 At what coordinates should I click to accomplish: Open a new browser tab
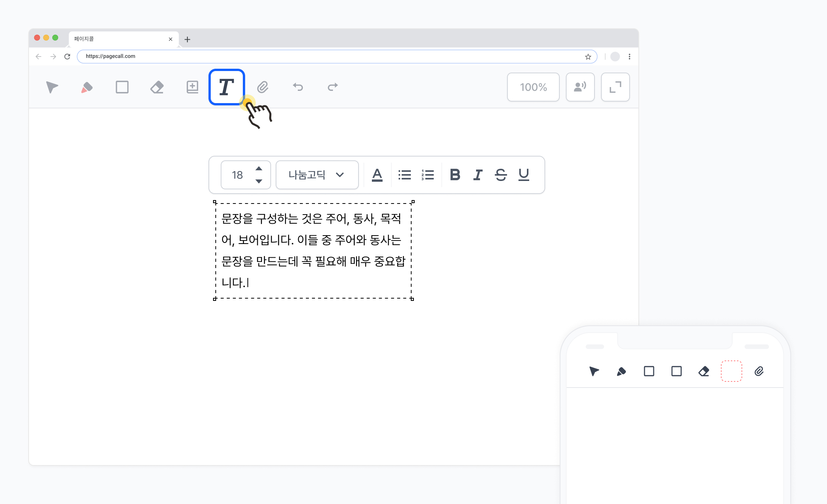(x=187, y=39)
